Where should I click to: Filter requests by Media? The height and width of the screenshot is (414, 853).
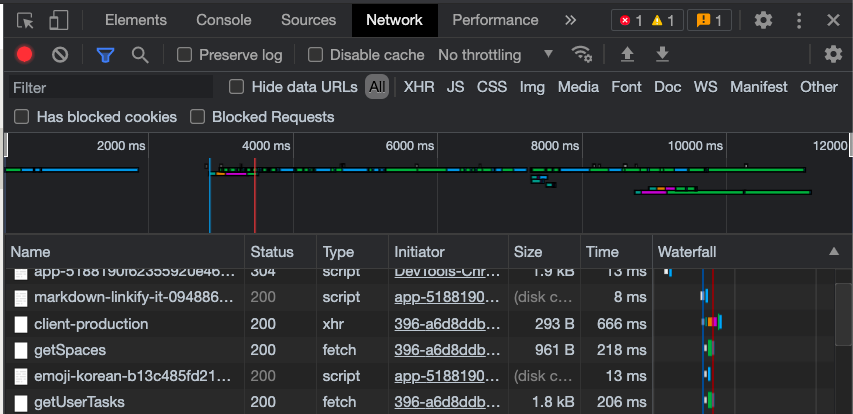(578, 87)
